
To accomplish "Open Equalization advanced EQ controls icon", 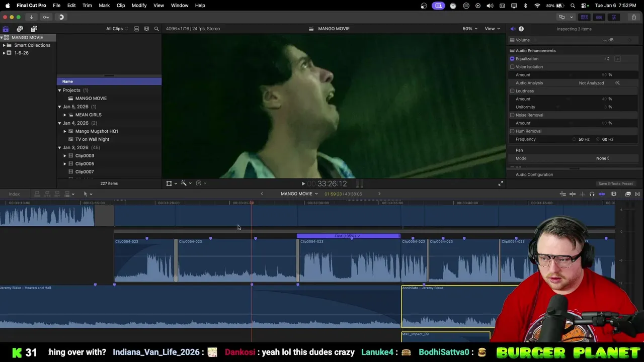I will pos(617,59).
